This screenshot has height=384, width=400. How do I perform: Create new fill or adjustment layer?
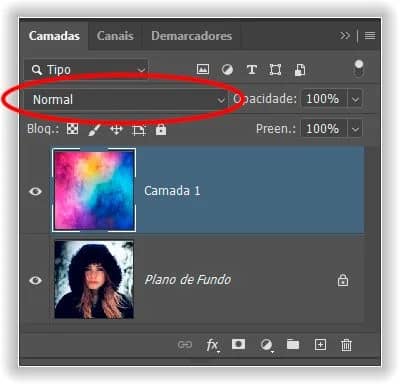266,345
